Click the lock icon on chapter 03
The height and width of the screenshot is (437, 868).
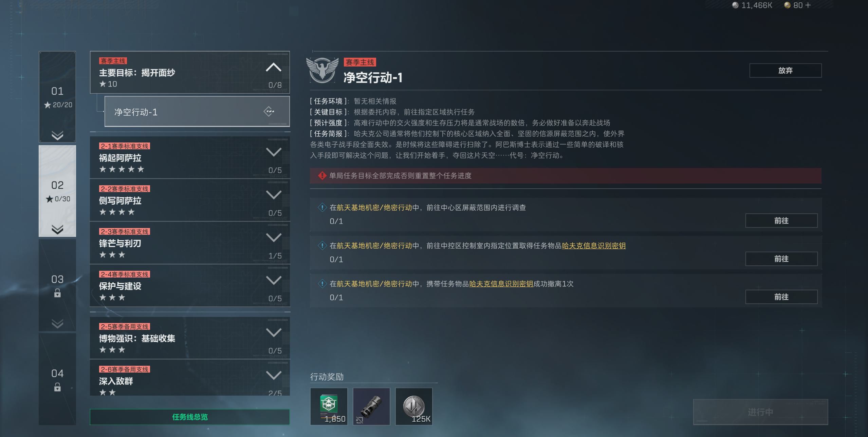coord(57,293)
